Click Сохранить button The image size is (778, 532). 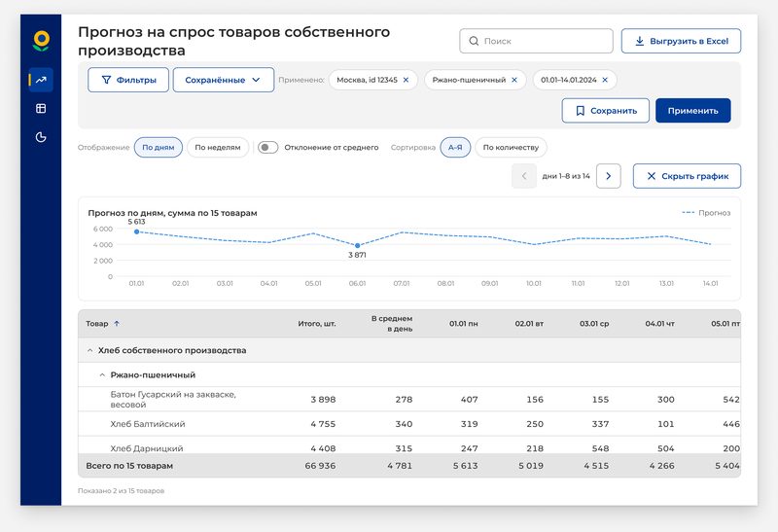[605, 111]
